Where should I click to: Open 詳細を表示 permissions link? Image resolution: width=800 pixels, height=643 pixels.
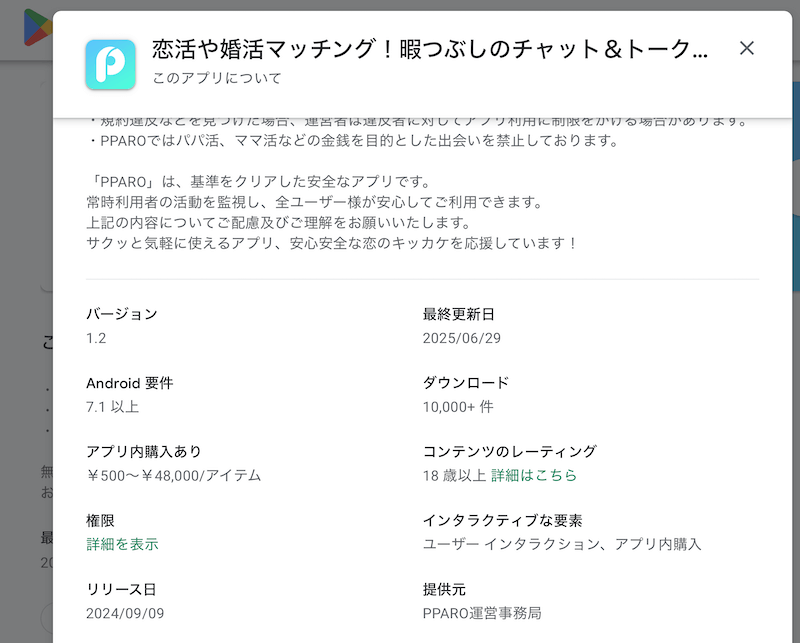pyautogui.click(x=122, y=544)
